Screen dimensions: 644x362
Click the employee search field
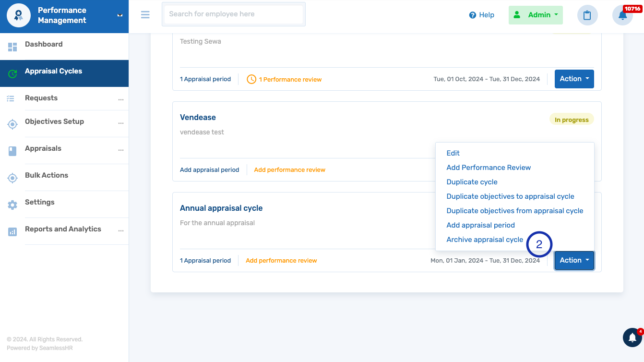tap(233, 14)
